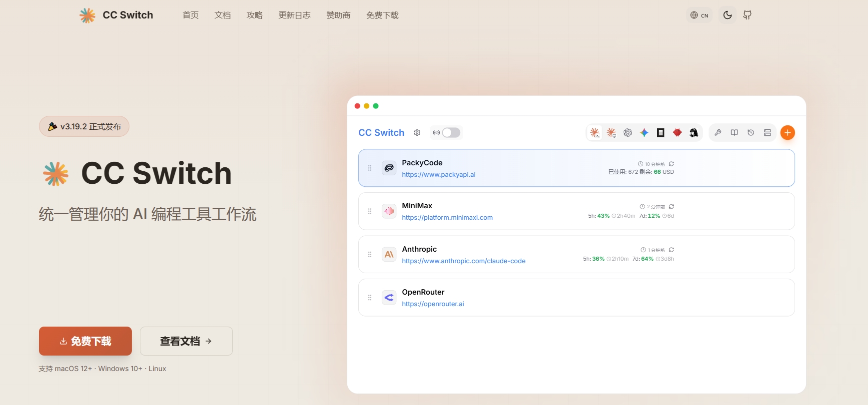Click the red close dot of the app window
The image size is (868, 405).
coord(357,106)
